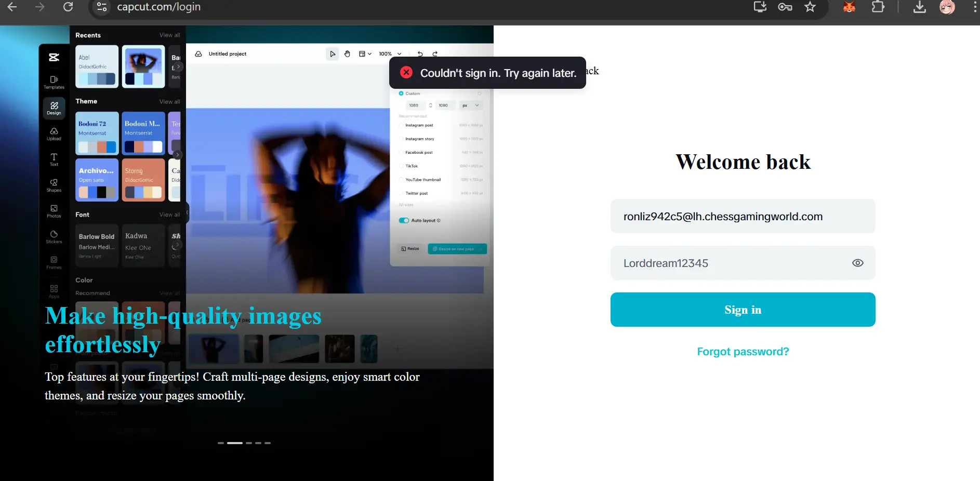The image size is (980, 481).
Task: Open the MetaMask fox extension
Action: click(849, 7)
